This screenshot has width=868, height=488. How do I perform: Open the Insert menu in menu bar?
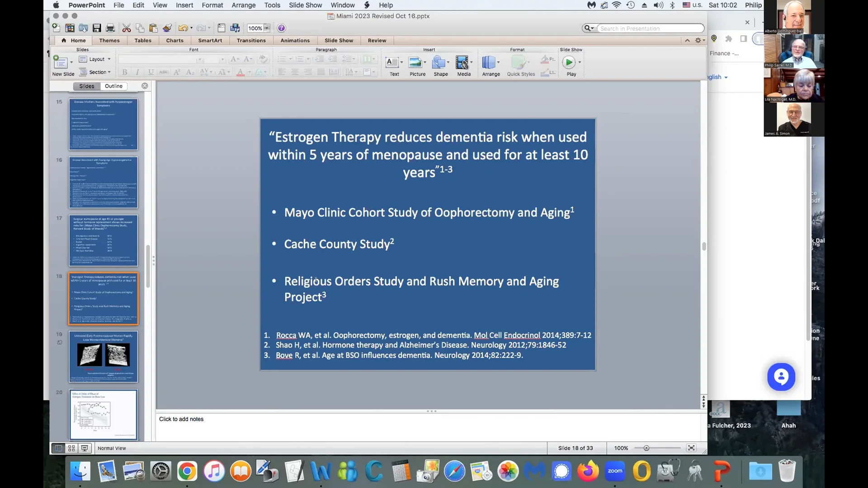184,5
